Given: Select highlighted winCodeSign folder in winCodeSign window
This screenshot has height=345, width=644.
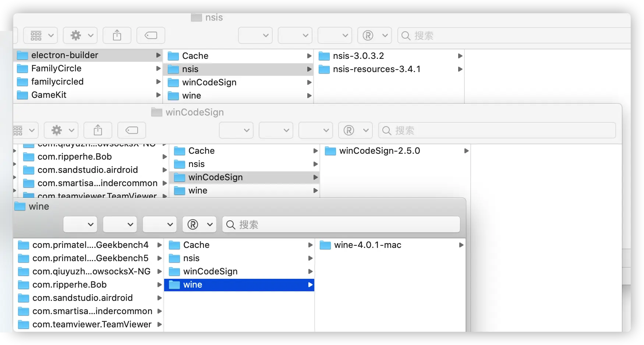Looking at the screenshot, I should [x=244, y=177].
